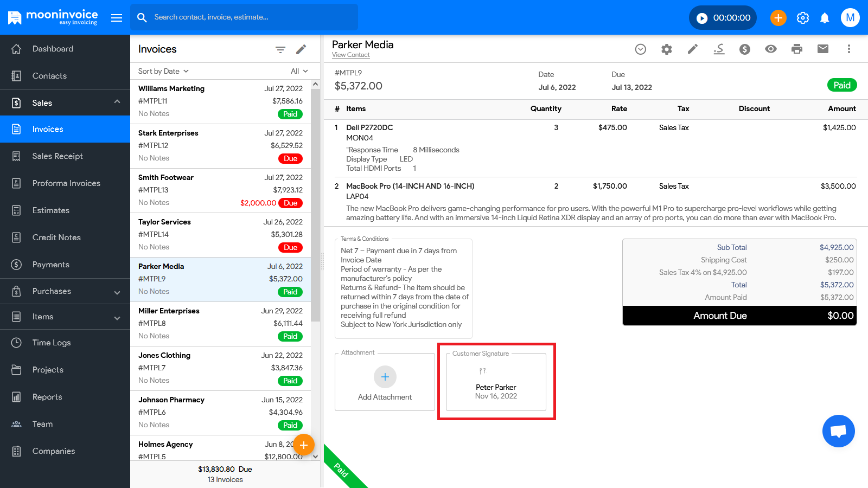Screen dimensions: 868x488
Task: Click the MacBook Pro item row
Action: pyautogui.click(x=596, y=202)
